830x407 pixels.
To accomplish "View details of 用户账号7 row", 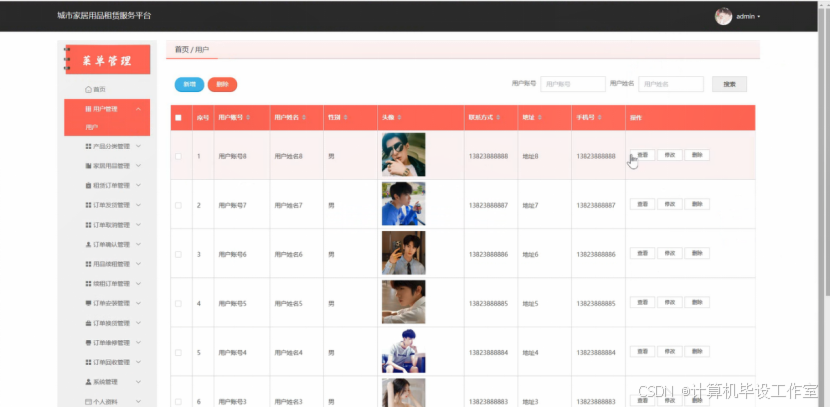I will 643,204.
